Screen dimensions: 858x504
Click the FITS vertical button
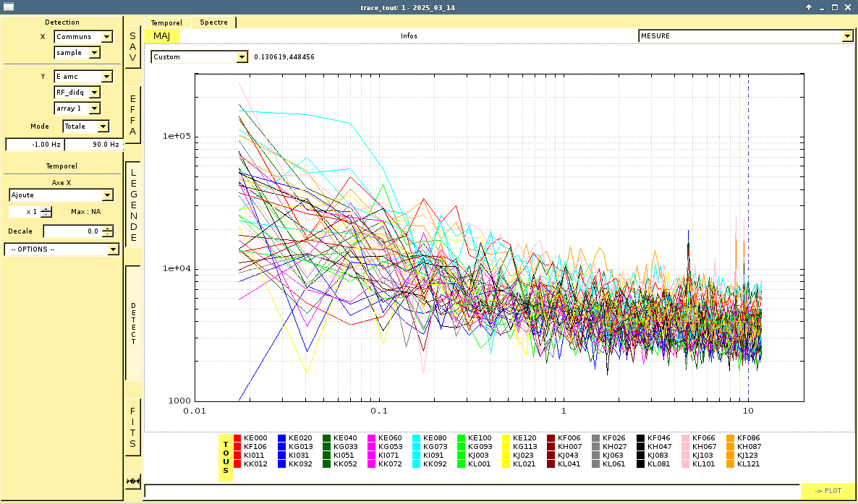pos(132,427)
